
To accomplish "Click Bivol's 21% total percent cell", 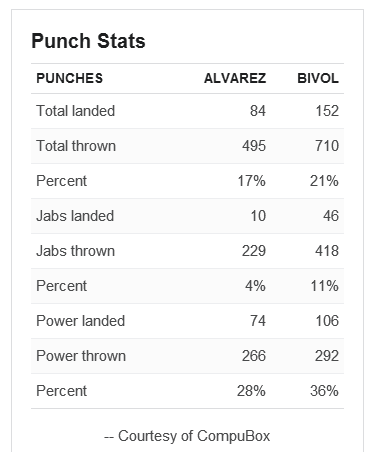I will (x=324, y=181).
